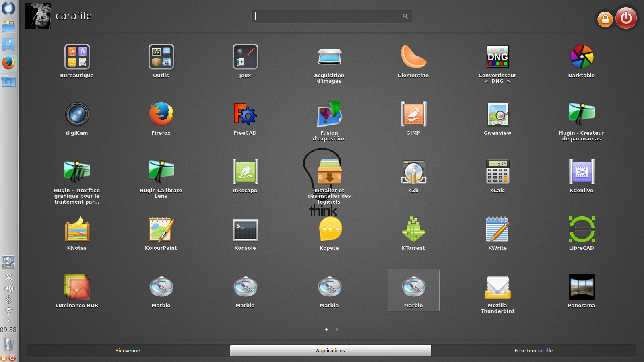Open Inkscape

coord(245,176)
